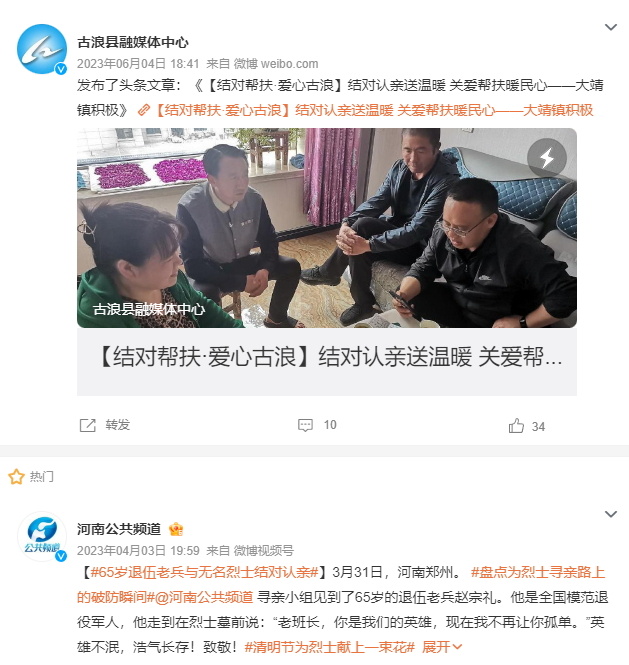Image resolution: width=629 pixels, height=665 pixels.
Task: Open comments via the comment bubble icon
Action: (x=305, y=425)
